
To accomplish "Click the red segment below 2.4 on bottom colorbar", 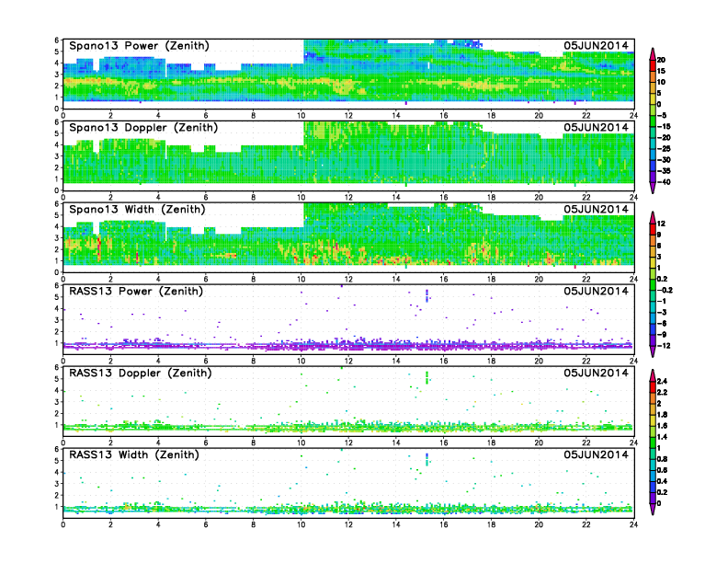I will pyautogui.click(x=653, y=387).
